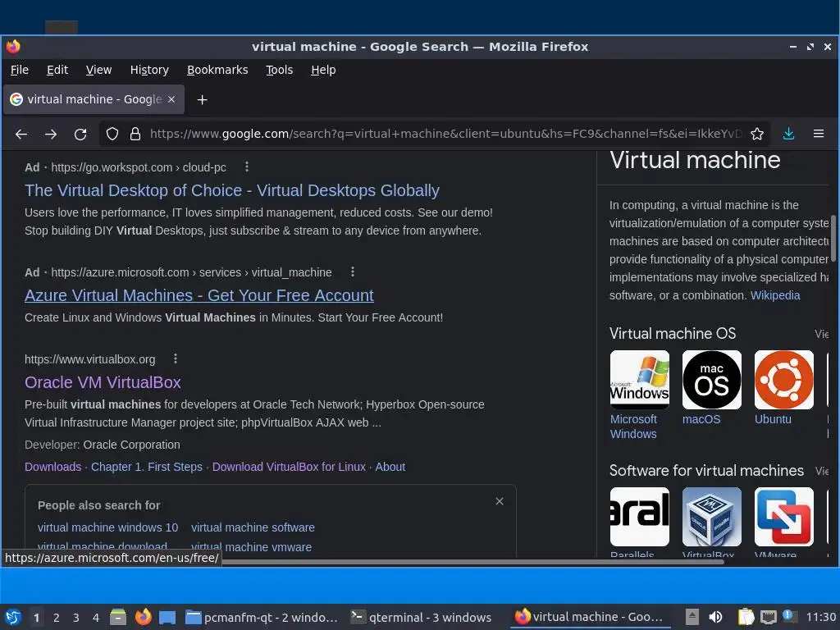Image resolution: width=840 pixels, height=630 pixels.
Task: Go back to the previous page
Action: 21,134
